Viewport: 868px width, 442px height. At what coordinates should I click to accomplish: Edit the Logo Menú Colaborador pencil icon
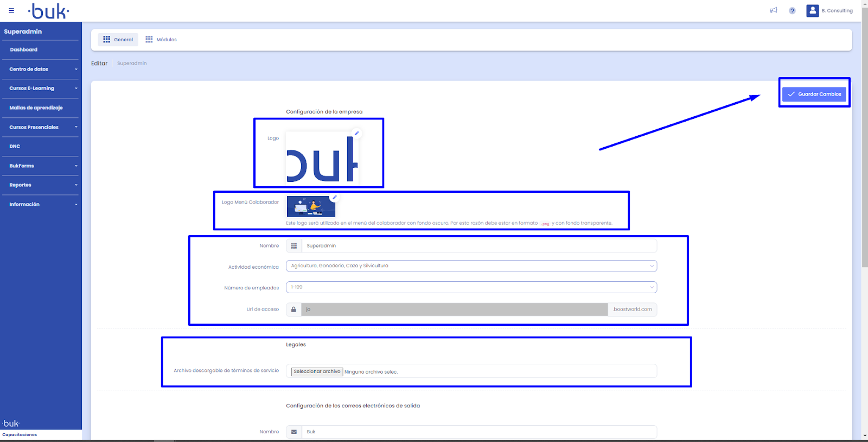[335, 198]
